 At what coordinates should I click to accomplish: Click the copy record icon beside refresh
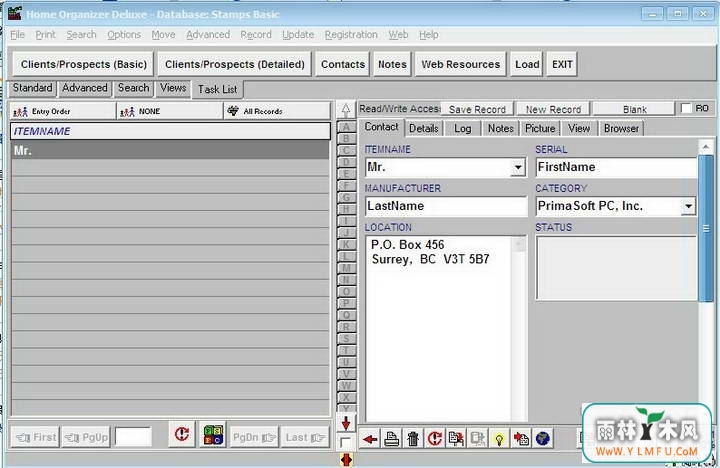click(x=456, y=439)
